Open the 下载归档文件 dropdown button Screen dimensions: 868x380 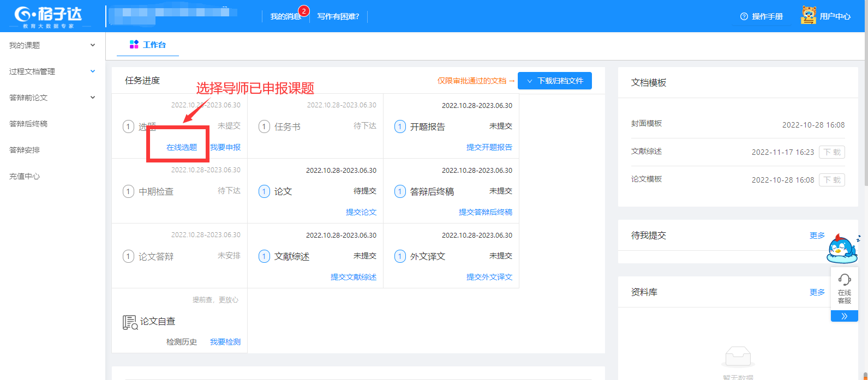(554, 81)
